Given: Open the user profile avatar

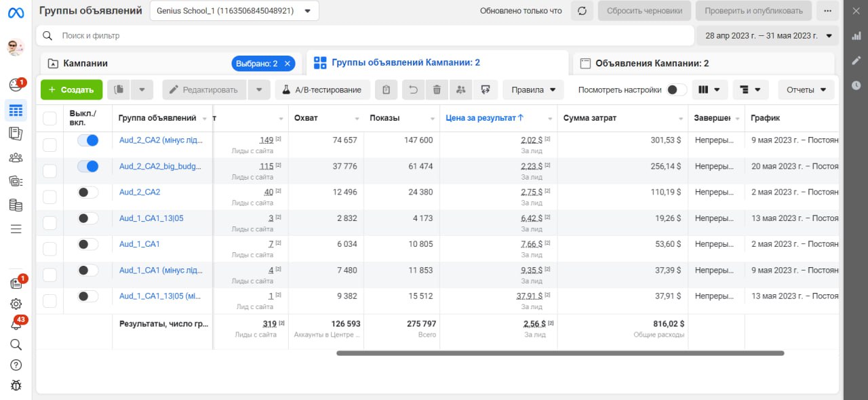Looking at the screenshot, I should point(16,47).
